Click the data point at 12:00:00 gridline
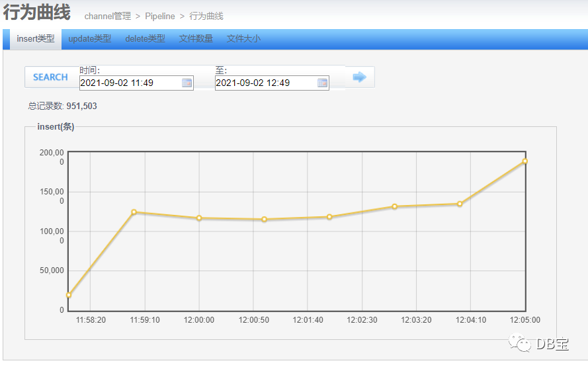The width and height of the screenshot is (588, 369). (x=199, y=218)
